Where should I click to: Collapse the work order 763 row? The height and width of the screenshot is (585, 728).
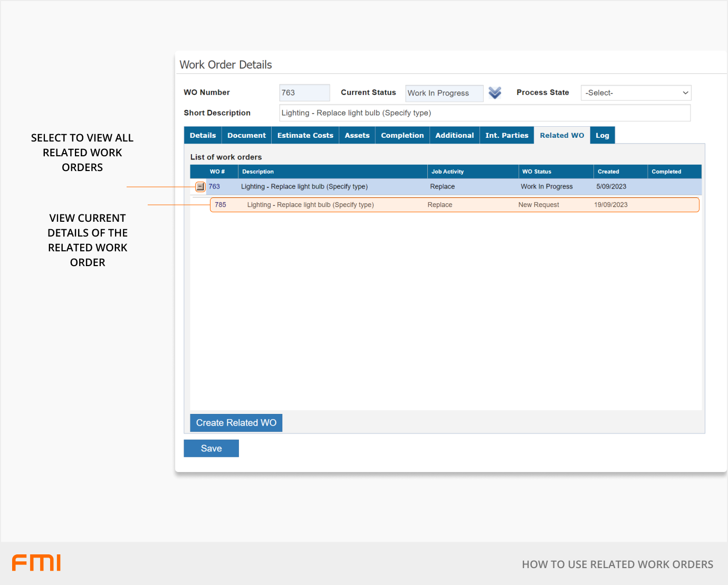(x=200, y=187)
